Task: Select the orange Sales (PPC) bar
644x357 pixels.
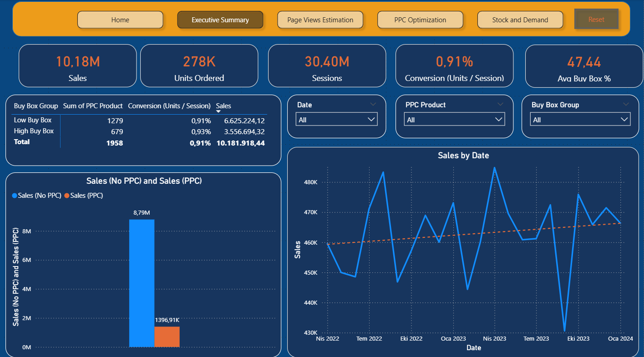Action: (x=167, y=337)
